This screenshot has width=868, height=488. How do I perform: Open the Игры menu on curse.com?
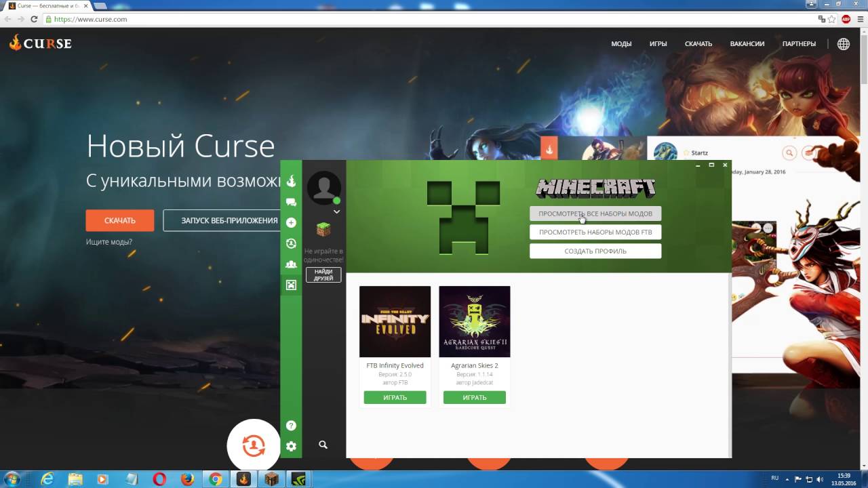coord(658,43)
